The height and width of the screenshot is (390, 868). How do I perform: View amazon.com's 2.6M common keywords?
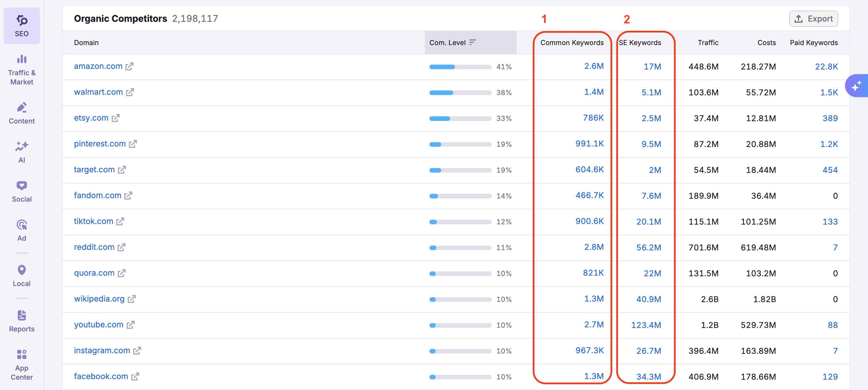593,66
